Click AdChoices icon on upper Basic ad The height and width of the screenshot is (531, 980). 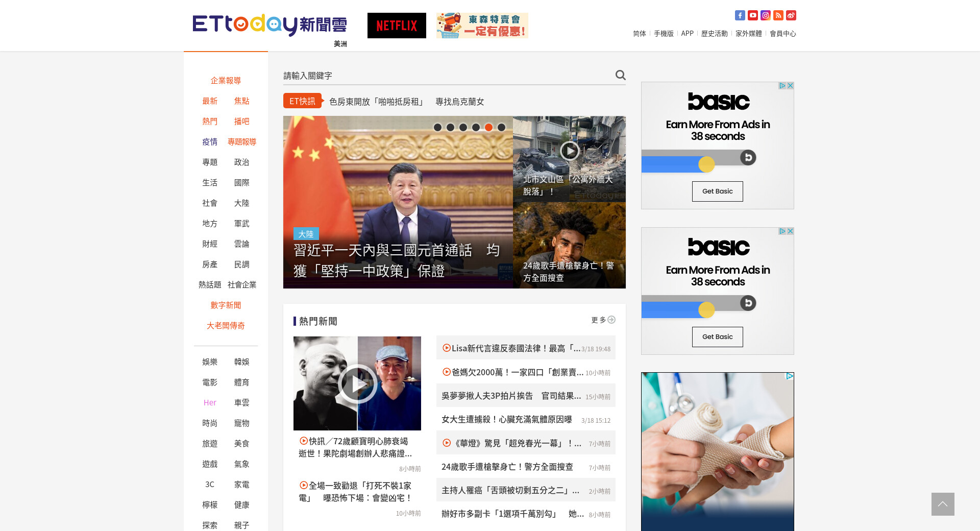[782, 86]
